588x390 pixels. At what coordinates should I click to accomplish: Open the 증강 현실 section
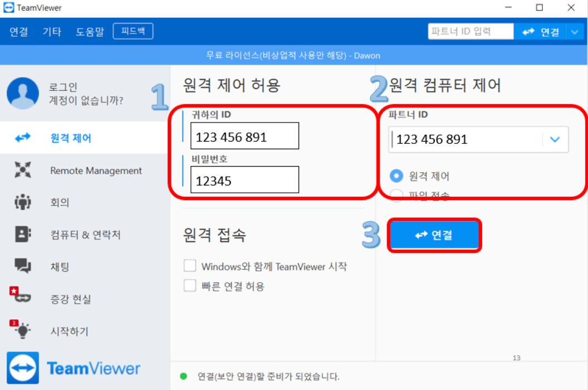pos(85,299)
